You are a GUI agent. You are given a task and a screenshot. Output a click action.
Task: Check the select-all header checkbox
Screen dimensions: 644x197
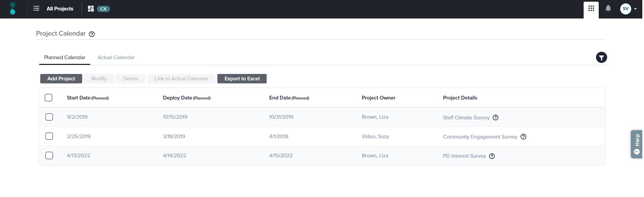click(x=49, y=98)
